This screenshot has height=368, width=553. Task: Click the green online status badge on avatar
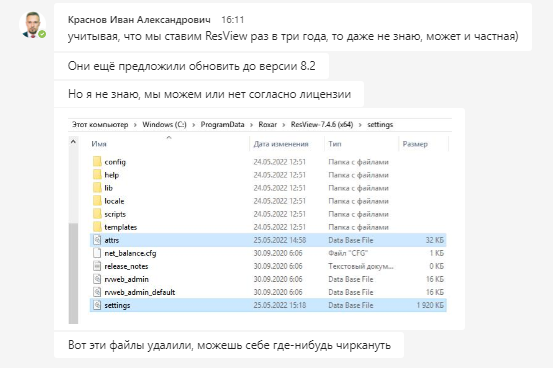click(42, 34)
